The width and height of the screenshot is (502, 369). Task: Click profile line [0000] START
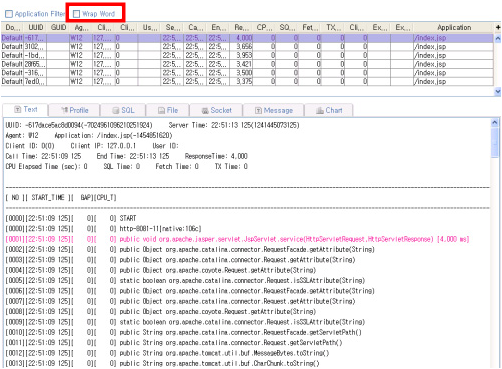[x=71, y=218]
